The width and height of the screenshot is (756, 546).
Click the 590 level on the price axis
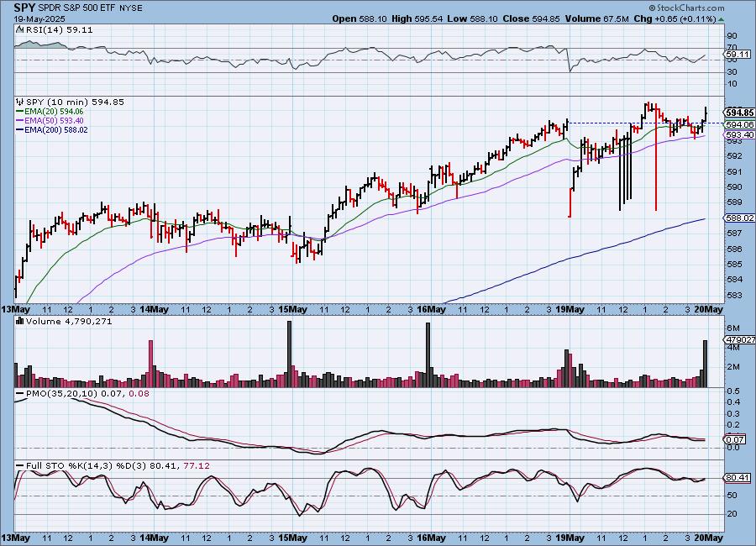pos(734,187)
